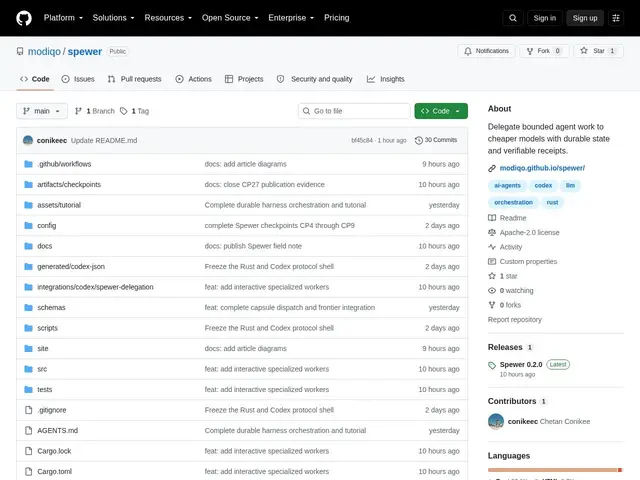Viewport: 640px width, 480px height.
Task: Click the .gitignore file icon
Action: (x=28, y=410)
